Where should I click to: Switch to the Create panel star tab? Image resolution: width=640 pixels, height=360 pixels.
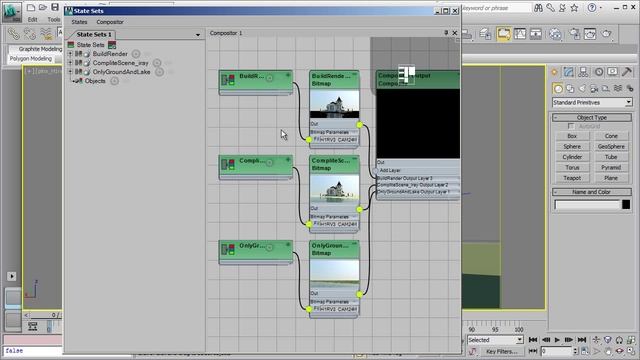tap(554, 72)
